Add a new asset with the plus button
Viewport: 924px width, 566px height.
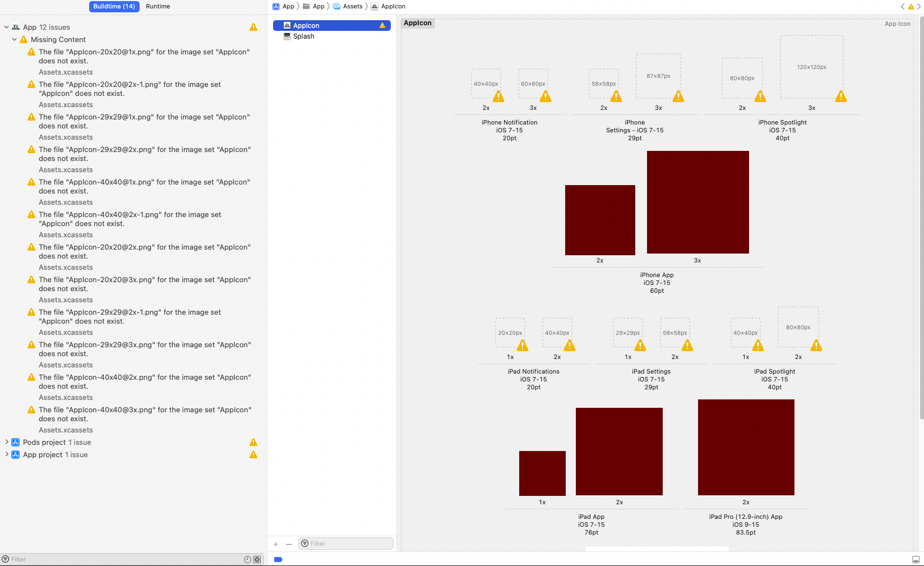click(275, 544)
